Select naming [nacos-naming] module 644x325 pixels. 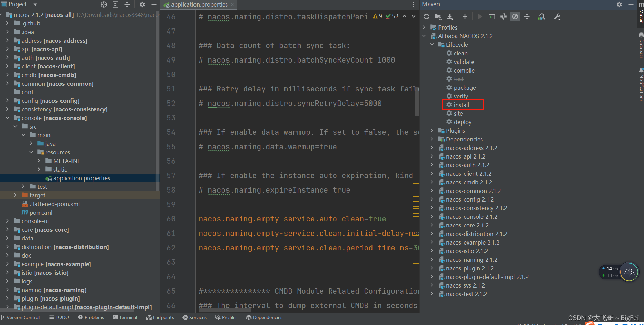(54, 290)
